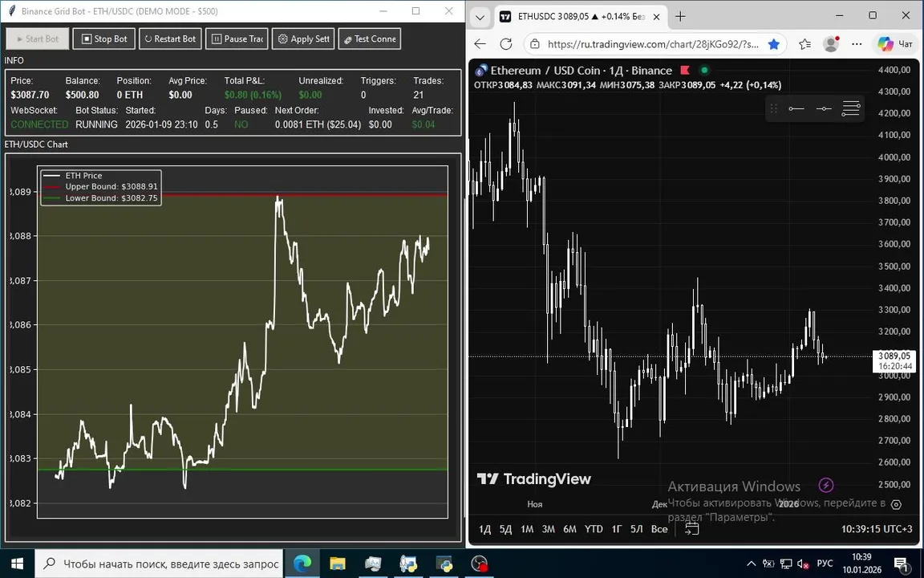Click the Ethereum coin logo icon
The image size is (924, 578).
coord(481,70)
